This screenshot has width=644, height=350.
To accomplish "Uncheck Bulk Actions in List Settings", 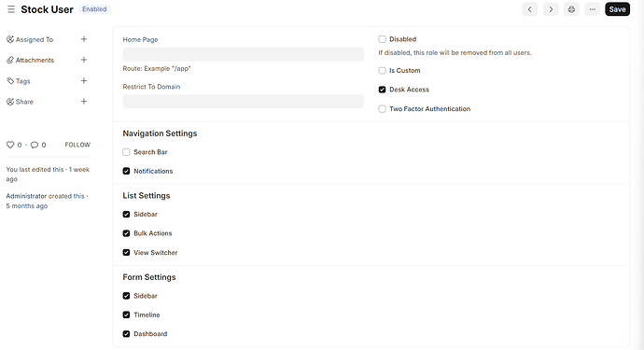I will coord(126,233).
